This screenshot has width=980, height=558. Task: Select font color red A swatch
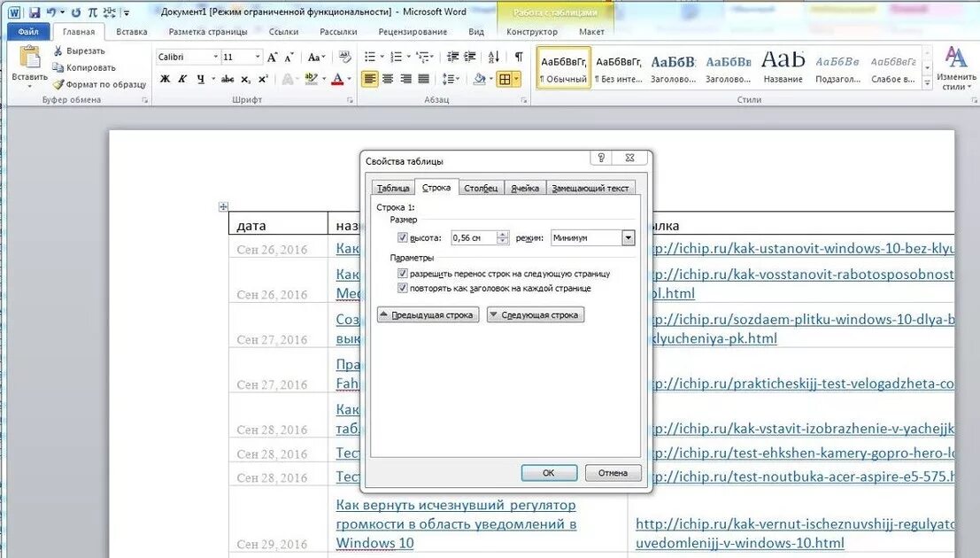pyautogui.click(x=337, y=79)
